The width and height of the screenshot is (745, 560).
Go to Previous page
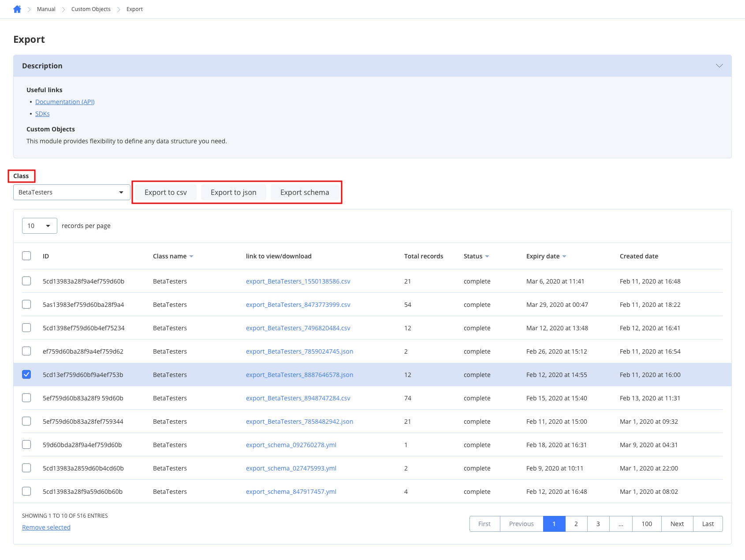point(521,524)
